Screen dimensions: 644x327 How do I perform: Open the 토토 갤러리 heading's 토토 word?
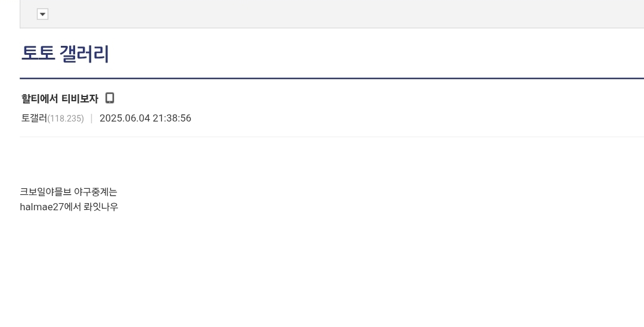coord(38,54)
